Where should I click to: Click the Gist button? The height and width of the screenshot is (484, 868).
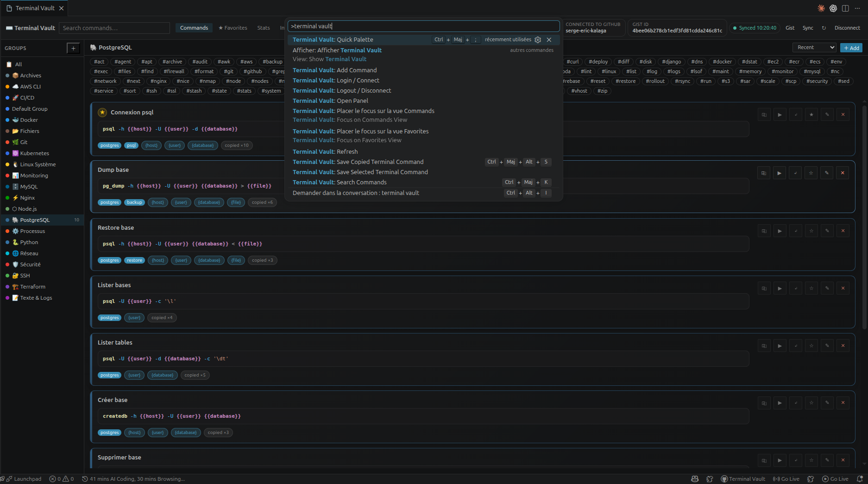790,28
